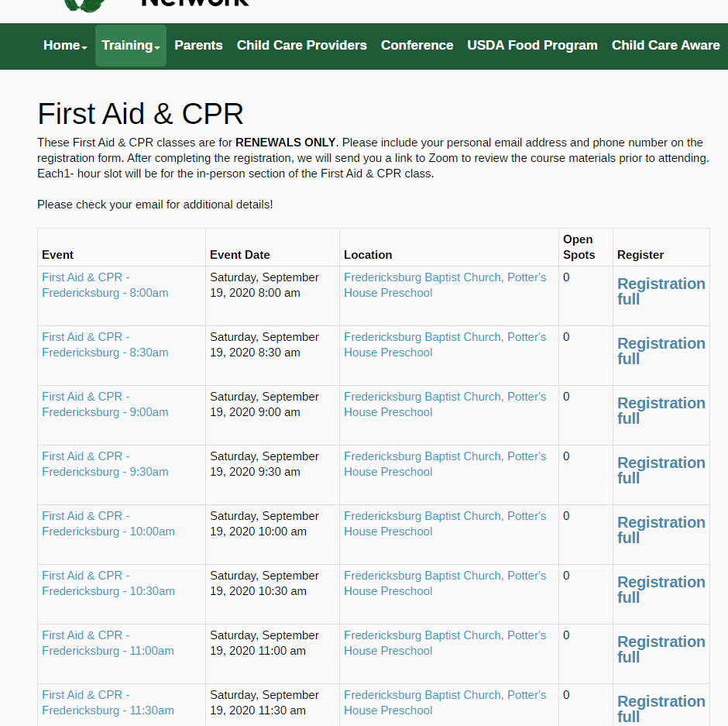Open the Child Care Providers page
The height and width of the screenshot is (726, 728).
301,46
